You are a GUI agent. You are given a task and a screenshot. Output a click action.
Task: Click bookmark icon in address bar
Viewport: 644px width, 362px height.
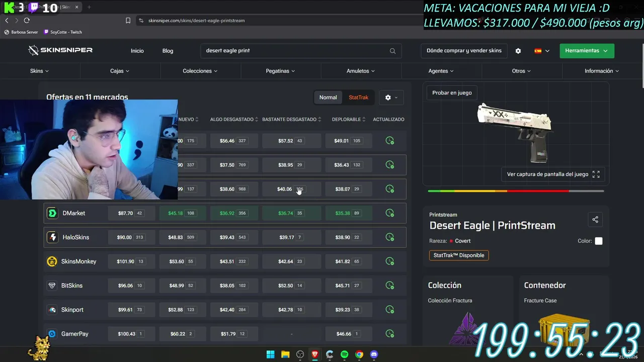click(x=128, y=21)
